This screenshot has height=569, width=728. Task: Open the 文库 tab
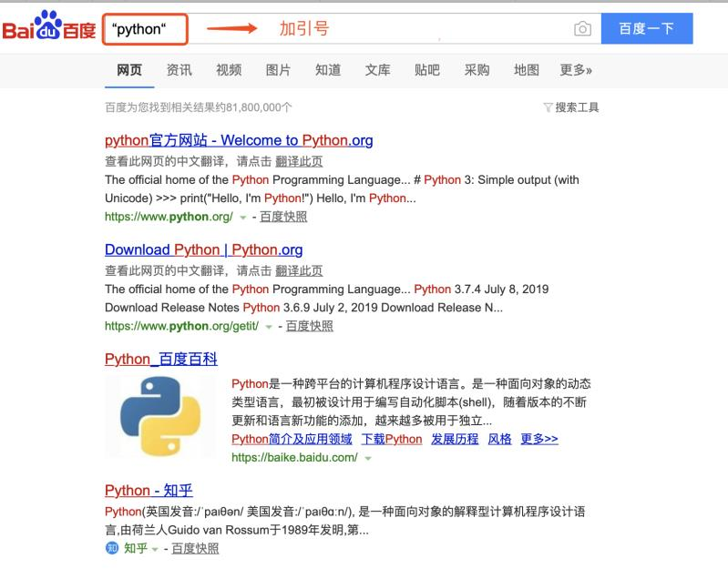tap(377, 70)
